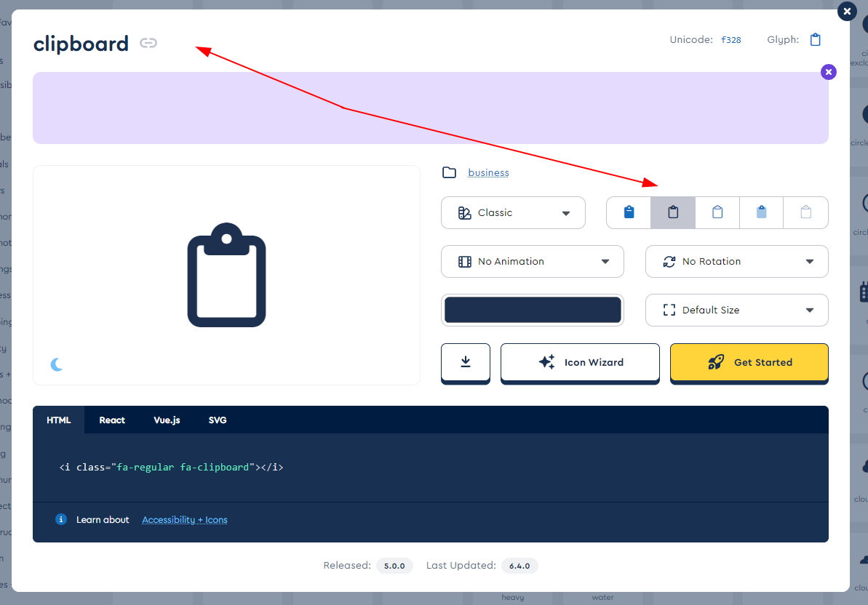Click the swatchbook icon in Classic dropdown
Image resolution: width=868 pixels, height=605 pixels.
point(465,213)
